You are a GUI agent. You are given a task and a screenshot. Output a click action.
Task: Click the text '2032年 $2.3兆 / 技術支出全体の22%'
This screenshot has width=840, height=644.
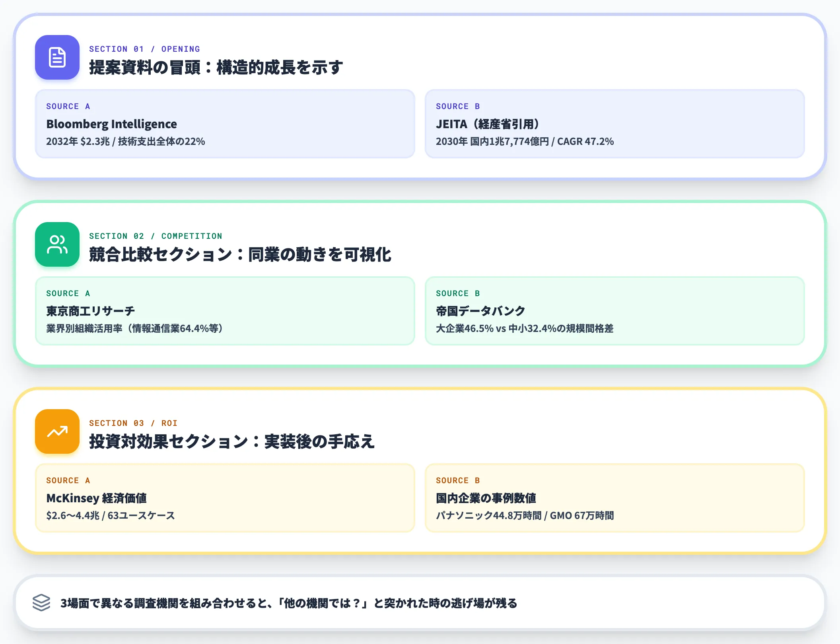tap(126, 141)
